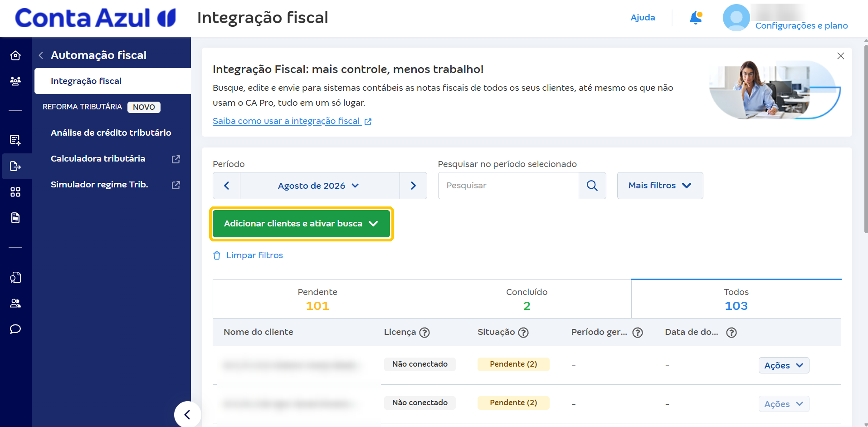Click the Conta Azul logo
Screen dimensions: 868x427
tap(95, 18)
